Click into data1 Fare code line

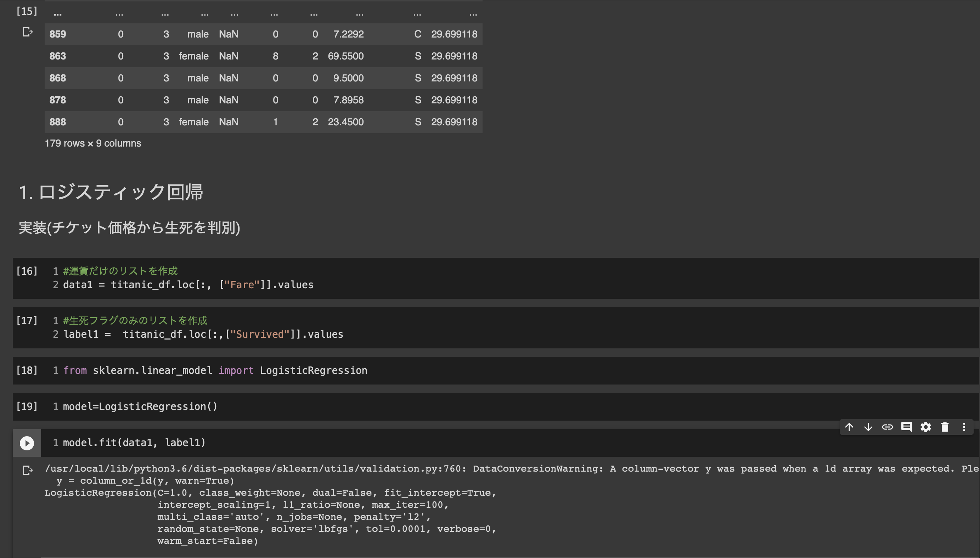pyautogui.click(x=188, y=285)
